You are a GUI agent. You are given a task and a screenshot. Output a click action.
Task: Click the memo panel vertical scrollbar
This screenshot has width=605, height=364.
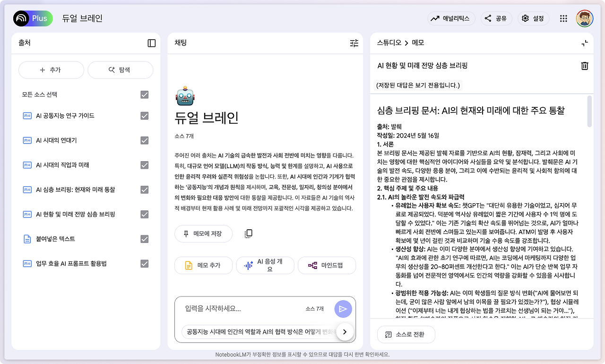(x=589, y=112)
